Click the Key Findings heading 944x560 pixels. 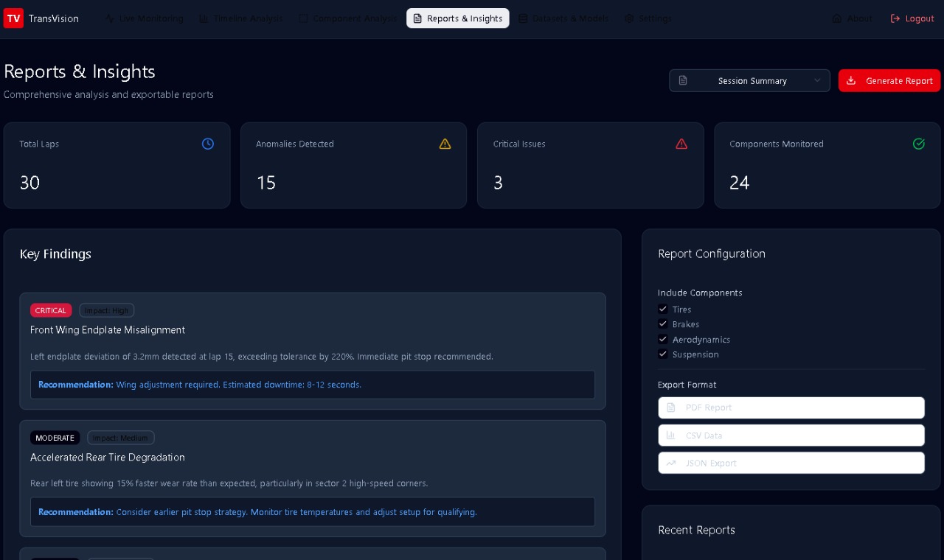(55, 254)
